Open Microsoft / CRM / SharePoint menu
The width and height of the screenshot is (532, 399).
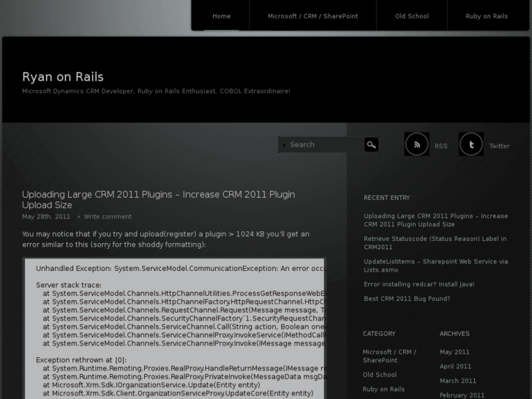[312, 16]
